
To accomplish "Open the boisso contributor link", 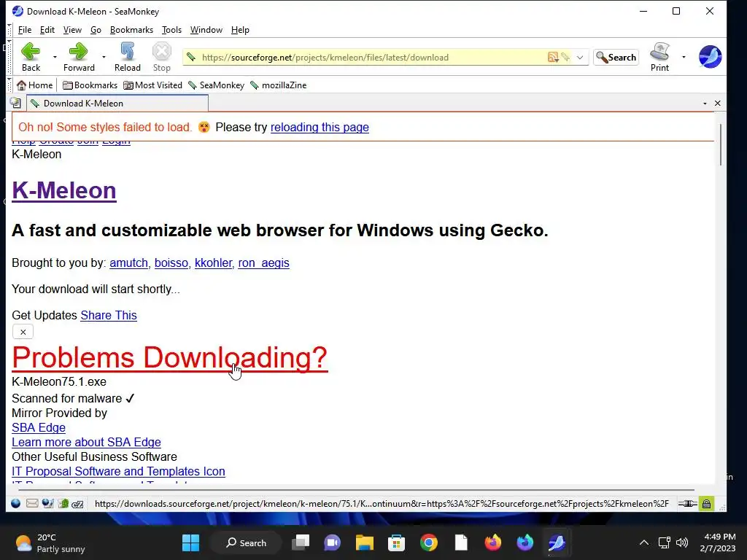I will point(171,262).
